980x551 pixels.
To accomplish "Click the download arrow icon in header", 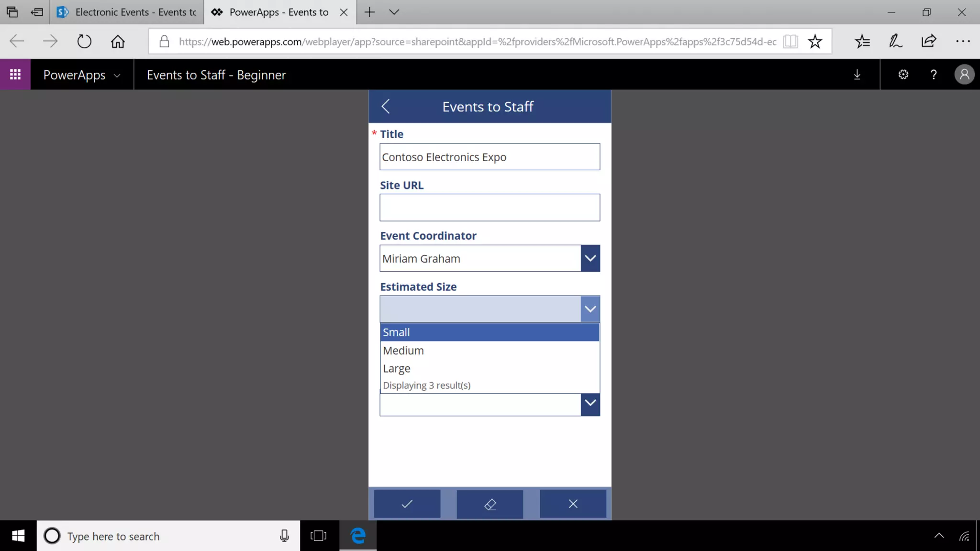I will tap(857, 75).
